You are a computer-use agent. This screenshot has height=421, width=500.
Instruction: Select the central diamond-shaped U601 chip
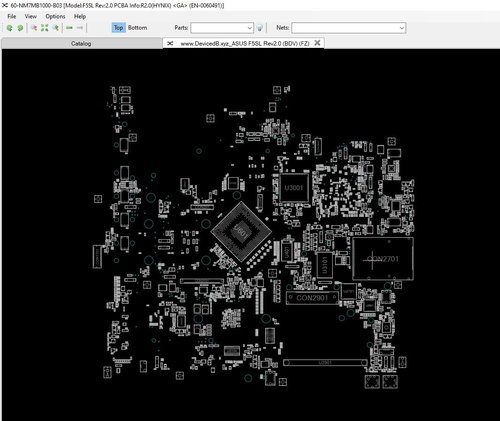[241, 231]
